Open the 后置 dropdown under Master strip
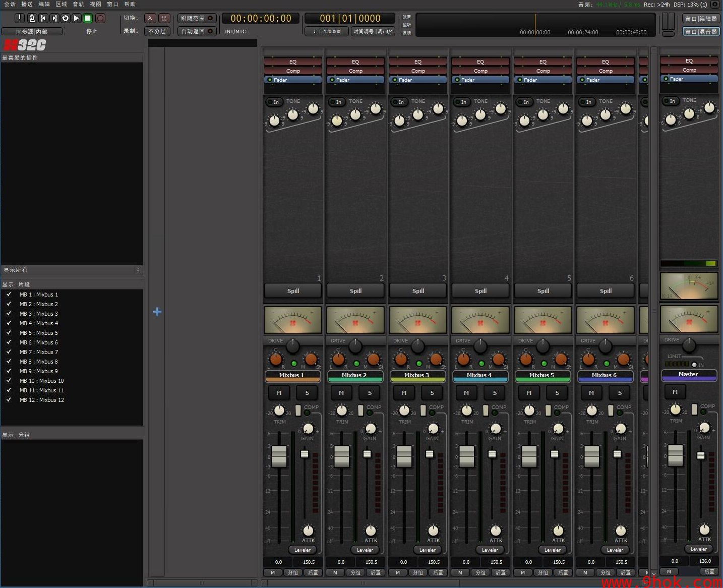The height and width of the screenshot is (588, 723). pyautogui.click(x=709, y=571)
